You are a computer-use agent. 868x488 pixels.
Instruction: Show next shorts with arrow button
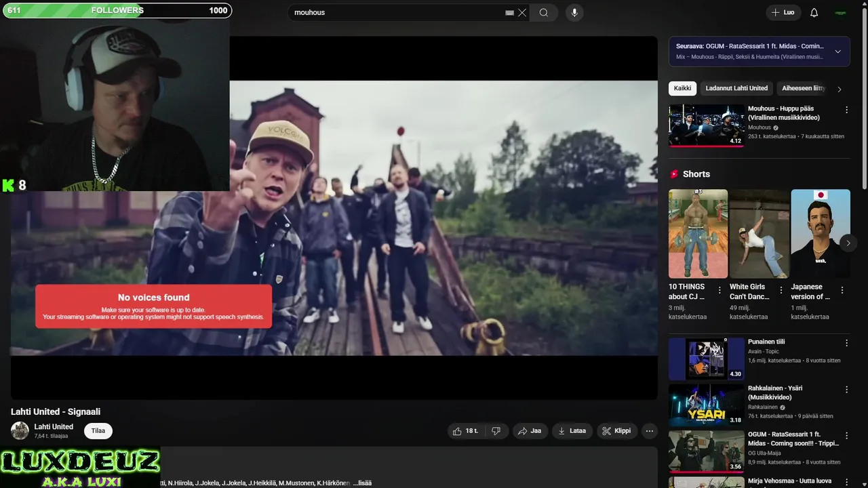point(848,243)
